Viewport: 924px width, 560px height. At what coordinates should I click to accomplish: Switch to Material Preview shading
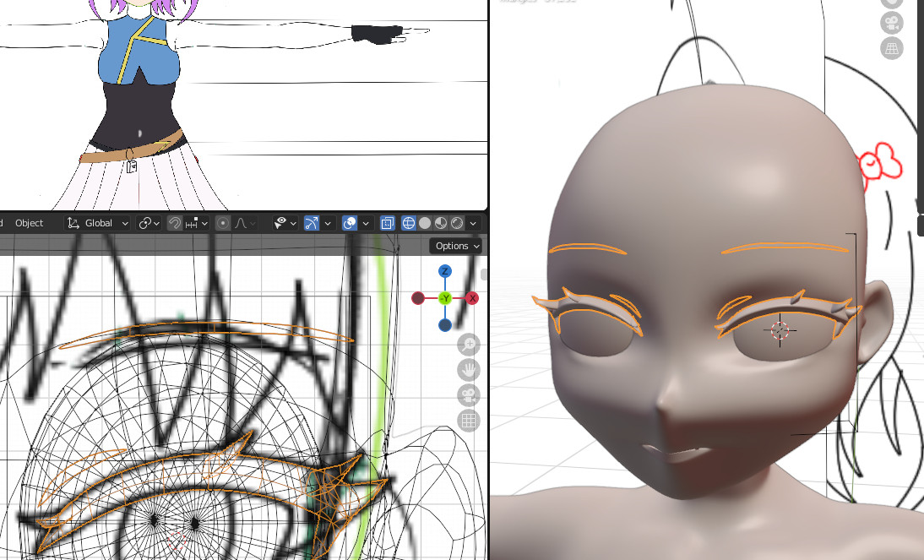point(441,223)
